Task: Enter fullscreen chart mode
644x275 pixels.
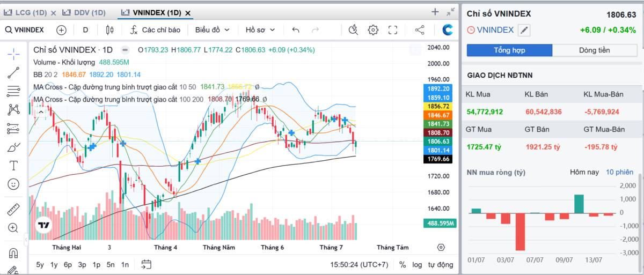Action: click(x=393, y=30)
